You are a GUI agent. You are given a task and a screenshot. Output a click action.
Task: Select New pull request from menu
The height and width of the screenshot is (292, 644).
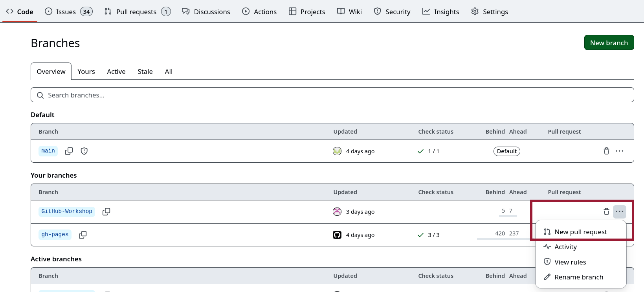click(580, 232)
